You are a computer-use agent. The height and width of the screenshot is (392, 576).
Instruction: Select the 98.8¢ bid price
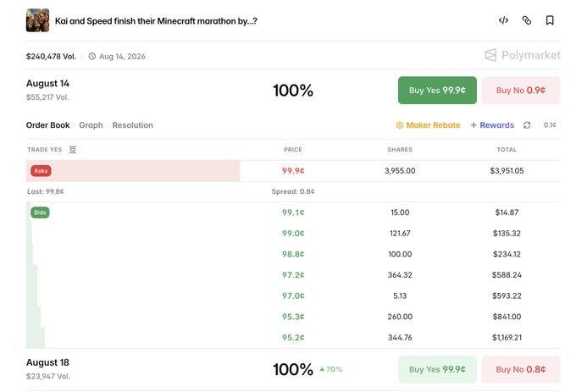pyautogui.click(x=293, y=254)
